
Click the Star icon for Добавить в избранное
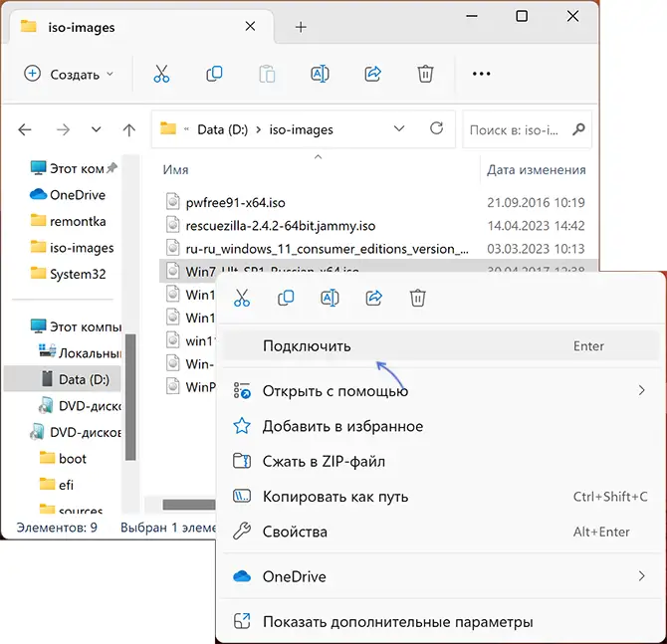tap(242, 426)
